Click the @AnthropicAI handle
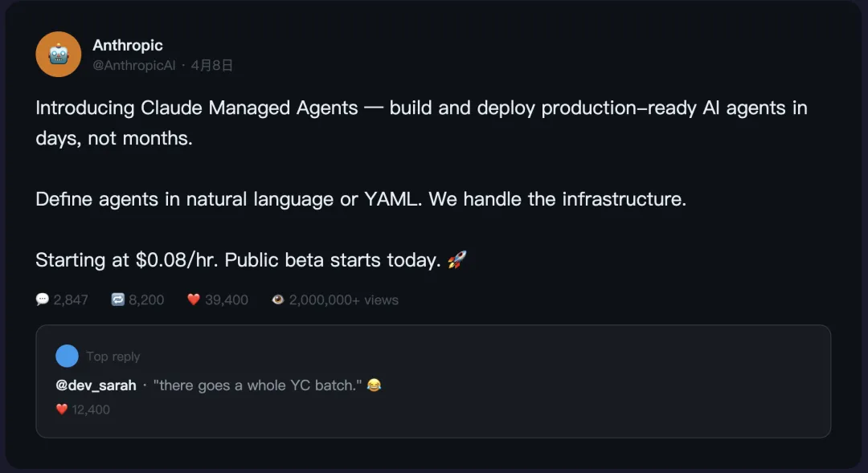868x473 pixels. pyautogui.click(x=133, y=66)
